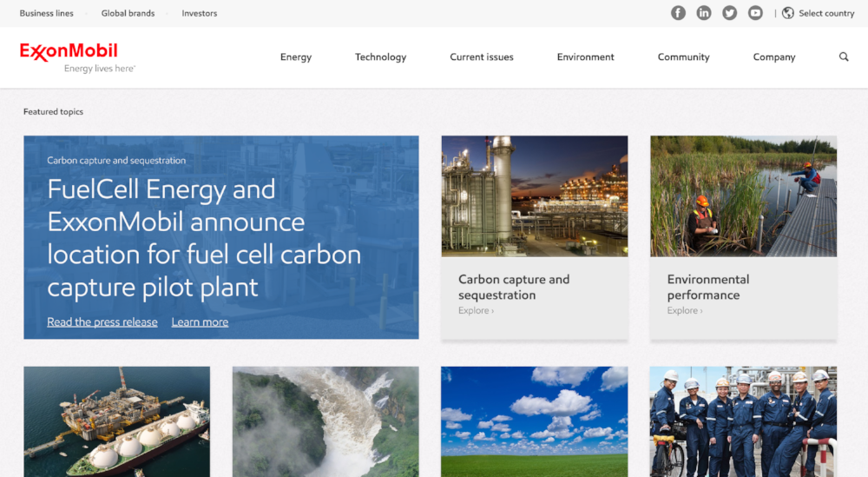The width and height of the screenshot is (868, 477).
Task: Open ExxonMobil's Facebook page icon
Action: pyautogui.click(x=678, y=13)
